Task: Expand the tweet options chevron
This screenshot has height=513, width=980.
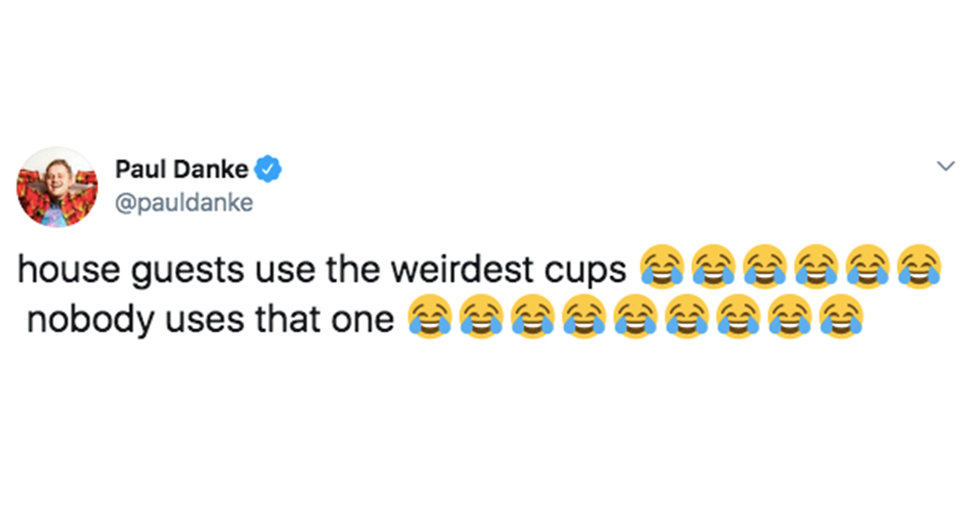Action: pyautogui.click(x=946, y=167)
